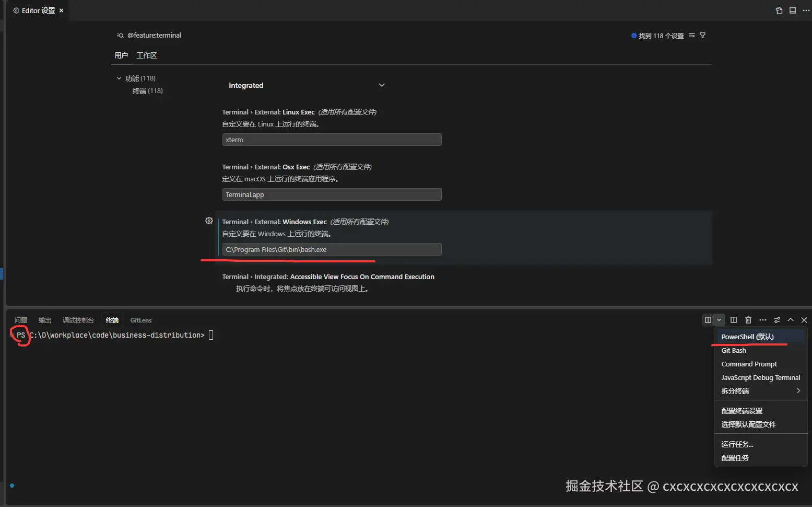Collapse the 功能 (118) tree section

click(x=119, y=78)
